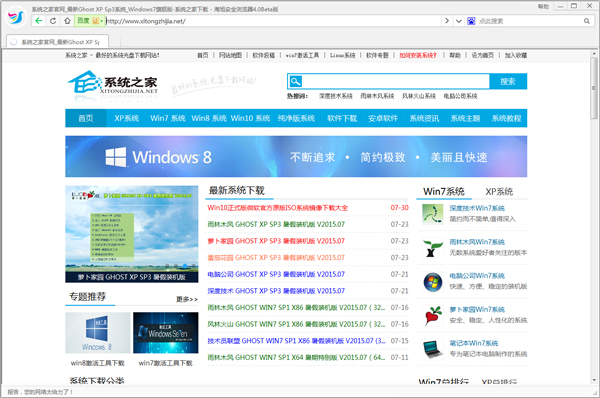Click the browser search magnifier icon

[587, 21]
